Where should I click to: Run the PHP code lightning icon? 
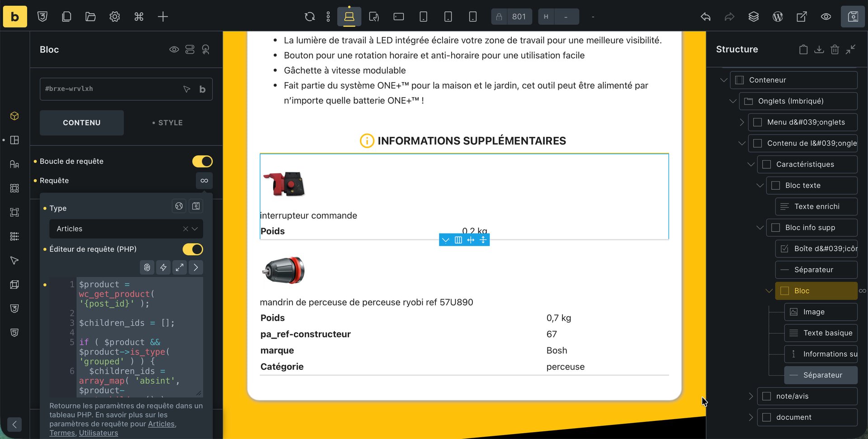coord(163,267)
